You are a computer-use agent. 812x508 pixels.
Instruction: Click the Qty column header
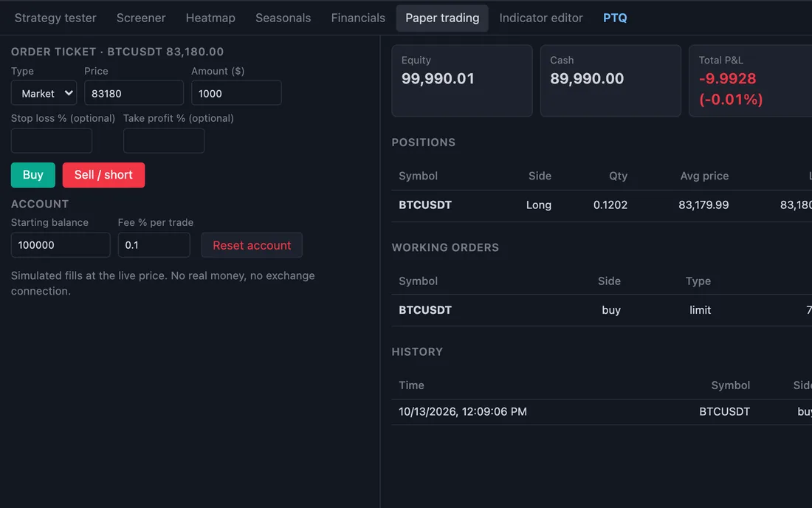point(618,176)
